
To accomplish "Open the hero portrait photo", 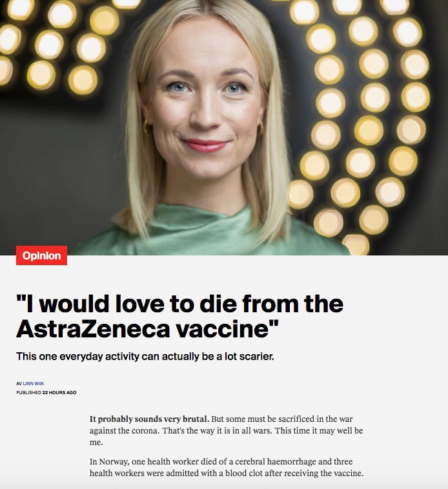I will pyautogui.click(x=224, y=128).
